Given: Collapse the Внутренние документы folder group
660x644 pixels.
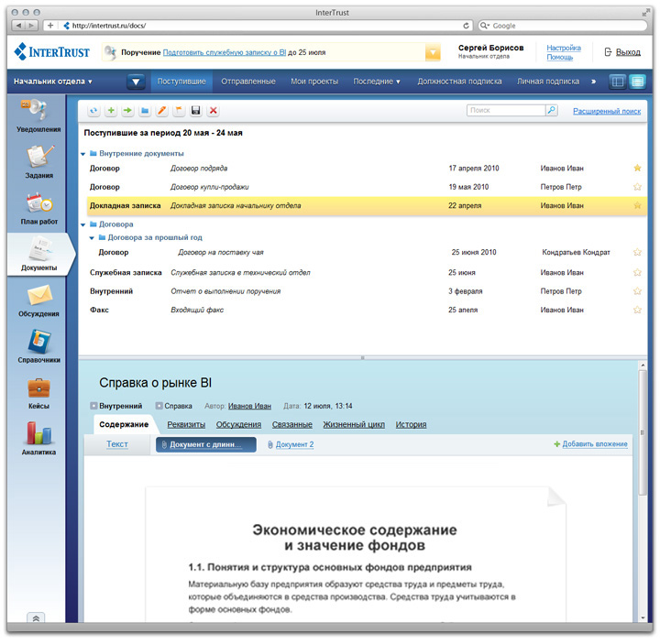Looking at the screenshot, I should (82, 154).
